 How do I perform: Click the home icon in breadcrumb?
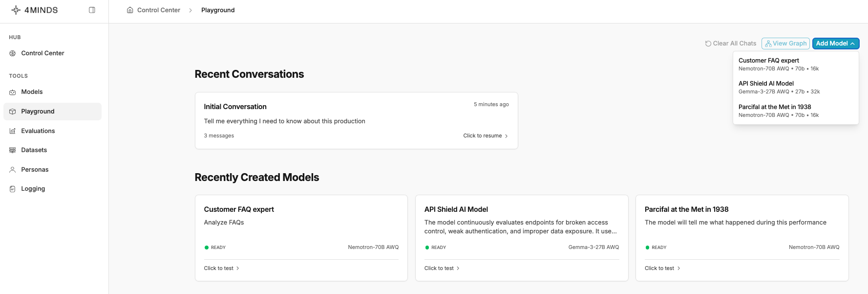(x=130, y=10)
